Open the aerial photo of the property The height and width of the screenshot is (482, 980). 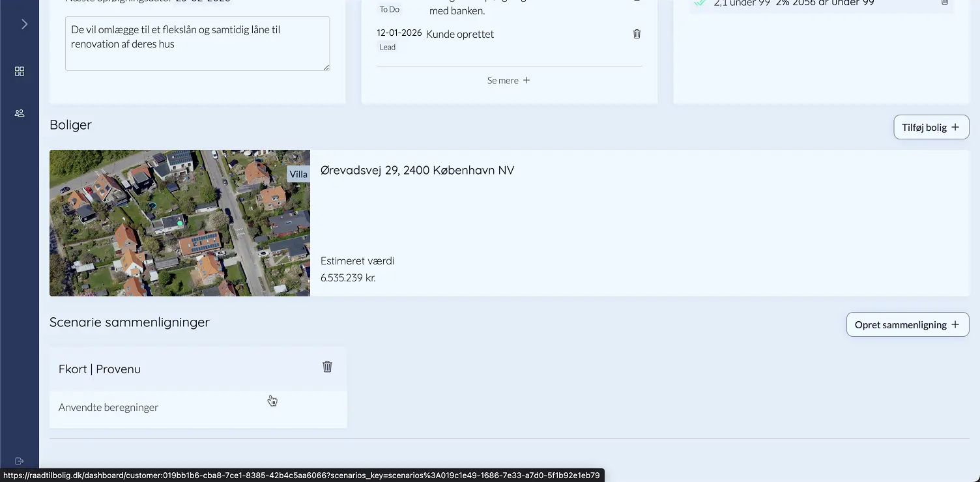tap(169, 223)
